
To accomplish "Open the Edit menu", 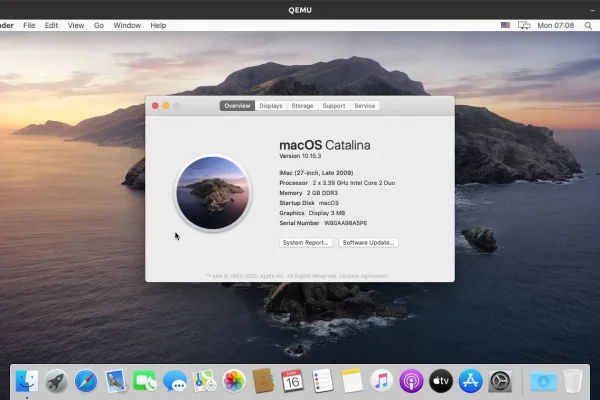I will tap(51, 25).
